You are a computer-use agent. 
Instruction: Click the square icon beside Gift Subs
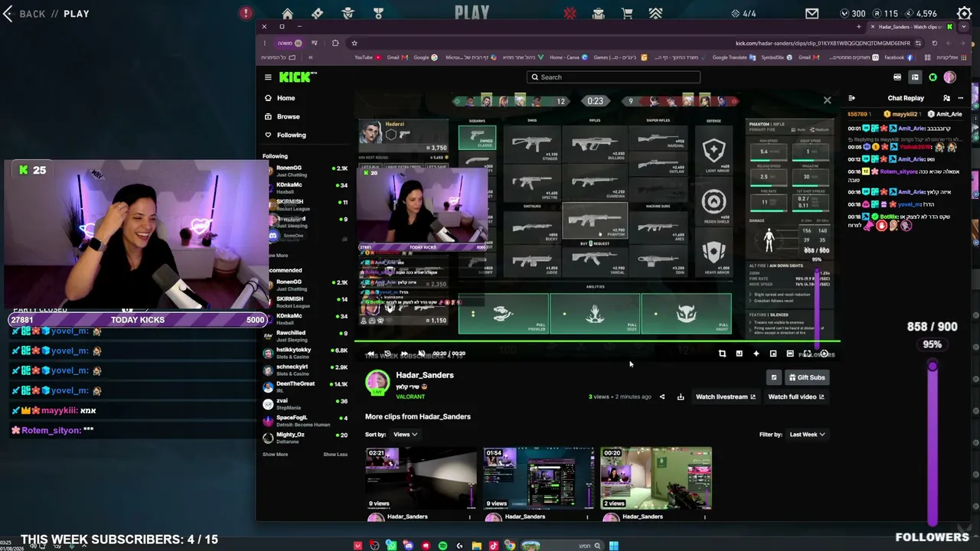[x=773, y=377]
